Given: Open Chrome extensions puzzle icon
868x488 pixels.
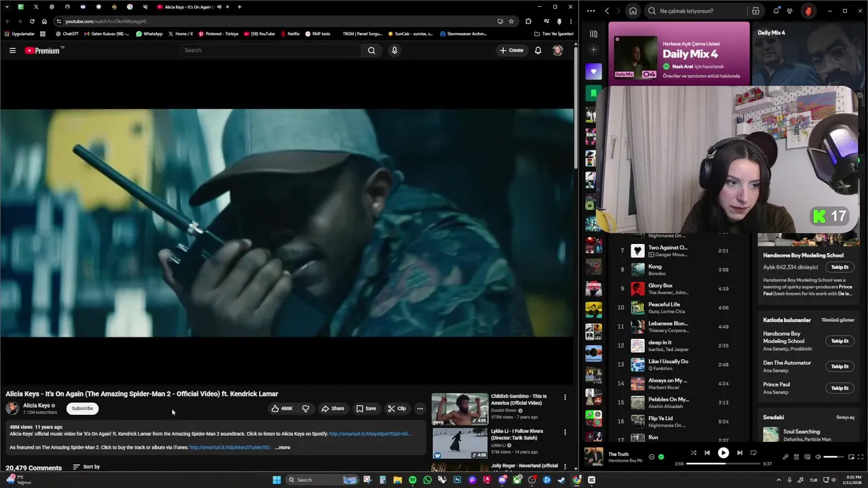Looking at the screenshot, I should tap(528, 21).
